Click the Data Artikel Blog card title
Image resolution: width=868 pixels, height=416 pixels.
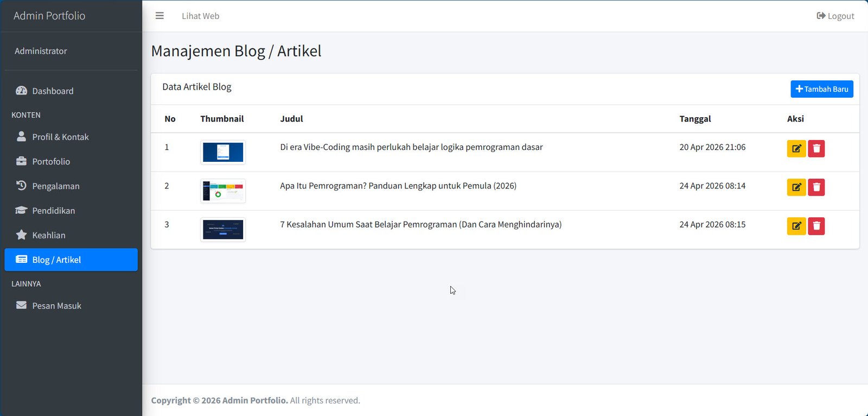tap(197, 87)
